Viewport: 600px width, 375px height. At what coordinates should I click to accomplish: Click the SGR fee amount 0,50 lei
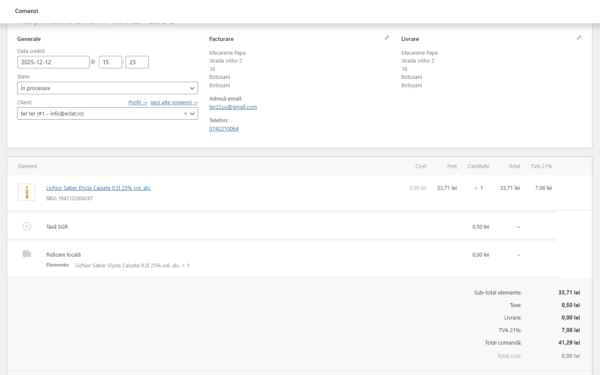click(x=481, y=227)
